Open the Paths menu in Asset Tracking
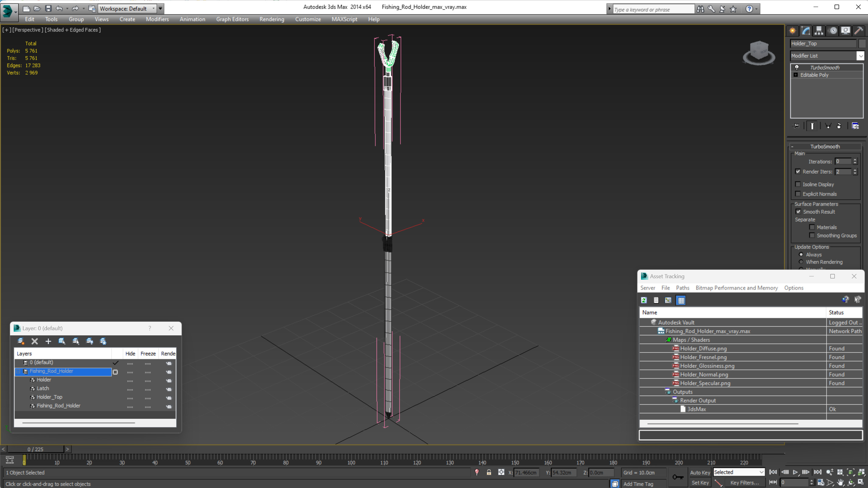Image resolution: width=868 pixels, height=488 pixels. pyautogui.click(x=683, y=288)
